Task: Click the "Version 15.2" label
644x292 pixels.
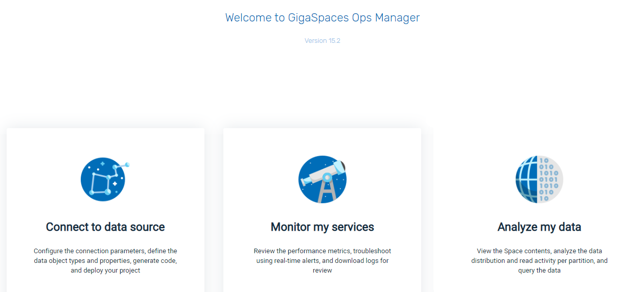Action: [x=323, y=41]
